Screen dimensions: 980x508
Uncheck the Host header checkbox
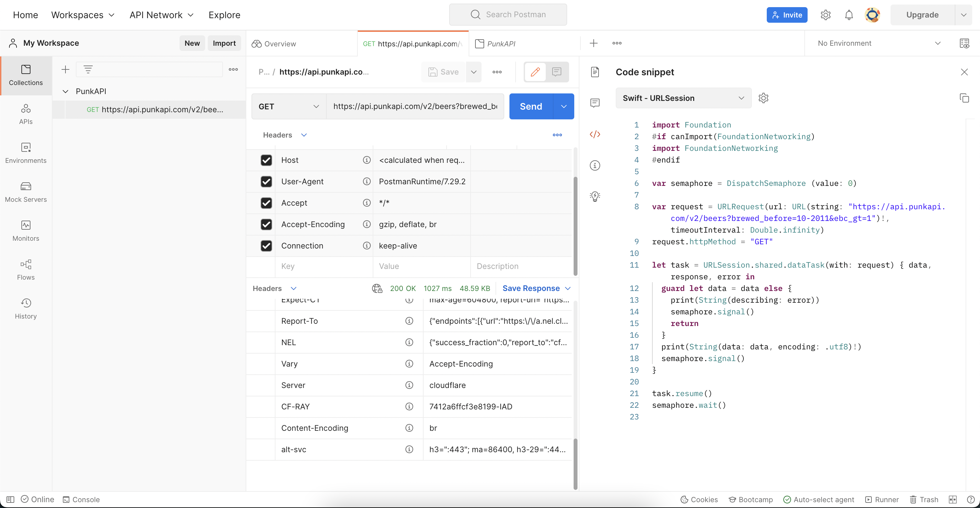[x=266, y=160]
